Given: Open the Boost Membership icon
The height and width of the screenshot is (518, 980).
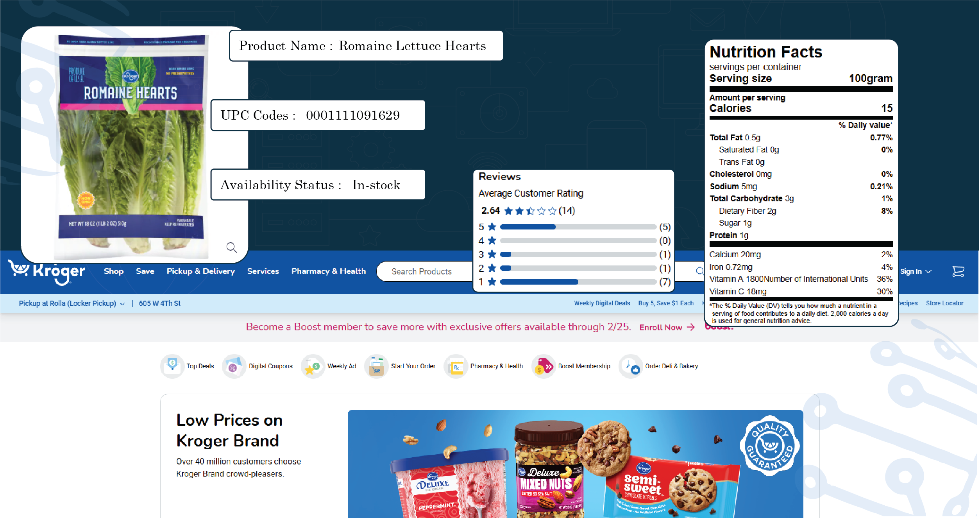Looking at the screenshot, I should tap(543, 366).
